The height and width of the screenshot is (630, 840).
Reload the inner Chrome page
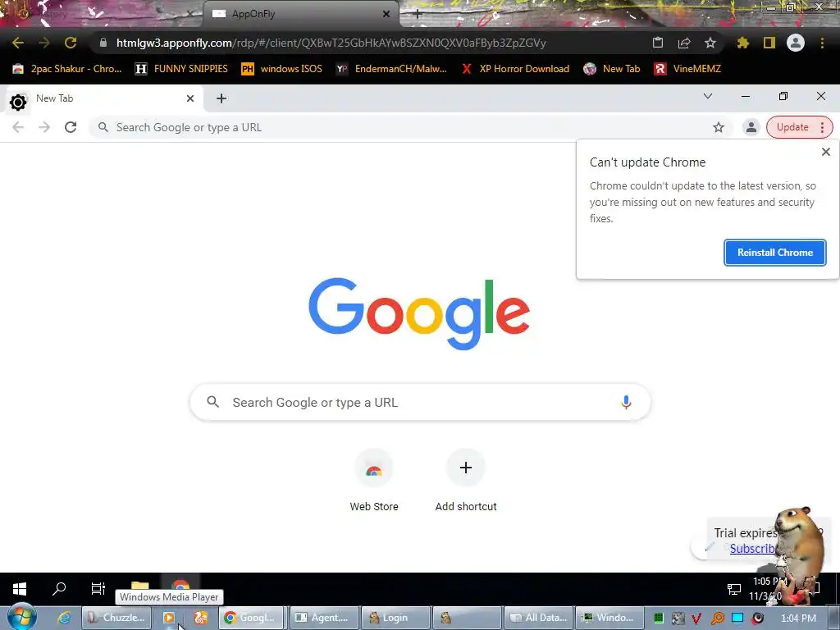click(x=71, y=127)
